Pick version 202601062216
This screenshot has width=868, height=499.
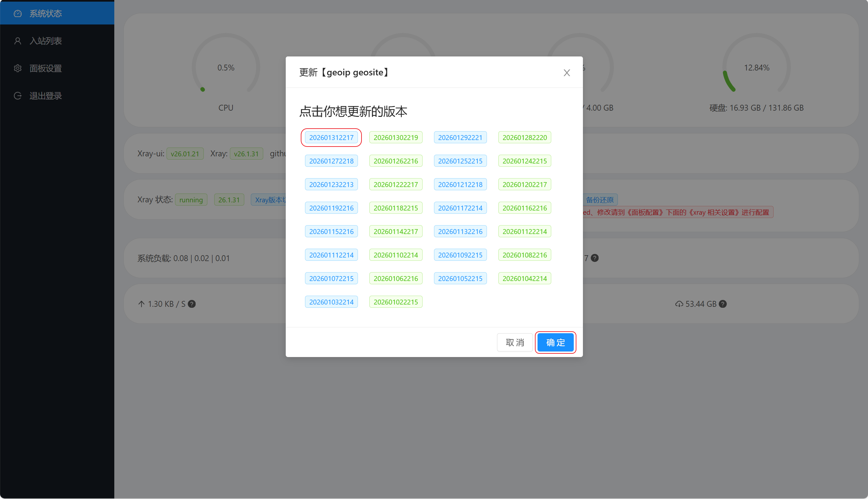395,278
